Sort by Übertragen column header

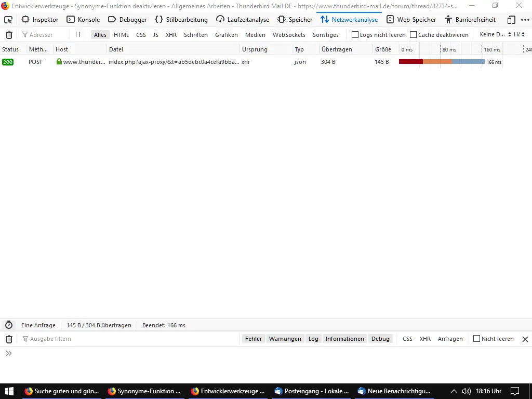coord(345,49)
